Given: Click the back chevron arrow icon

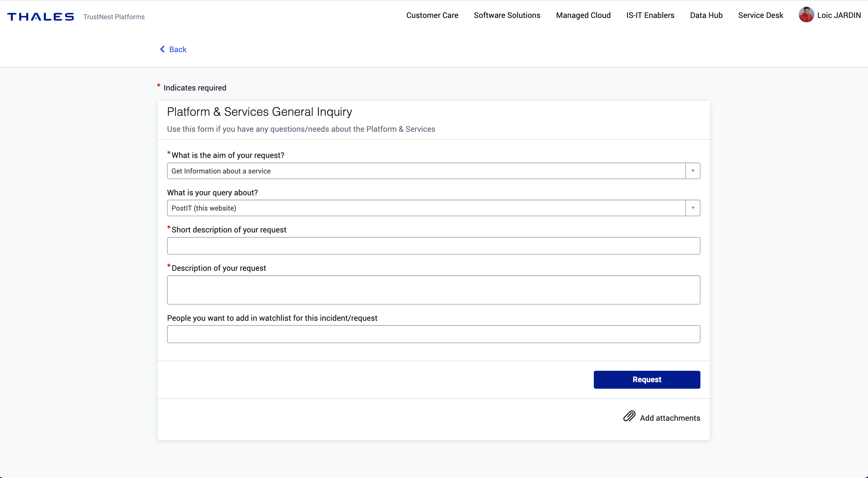Looking at the screenshot, I should pyautogui.click(x=162, y=49).
